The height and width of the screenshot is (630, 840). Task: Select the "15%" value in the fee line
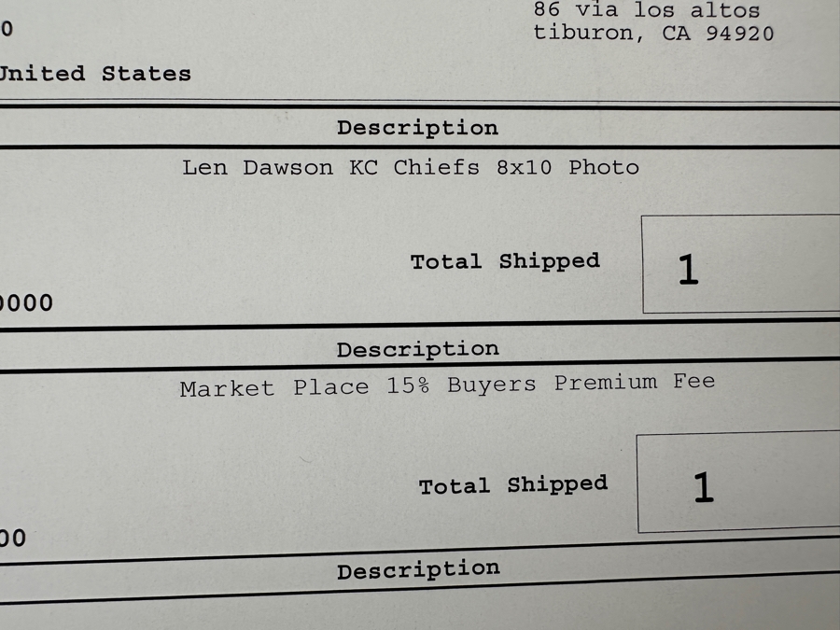408,385
